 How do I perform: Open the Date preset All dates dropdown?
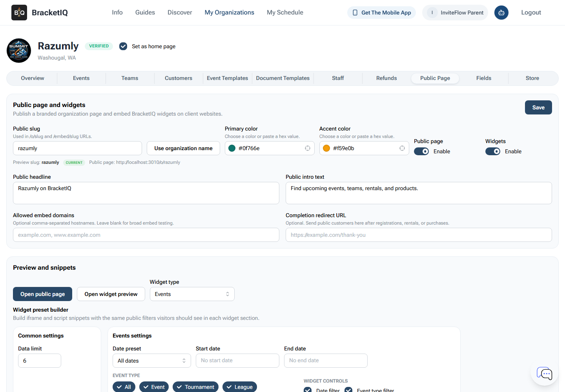pos(152,361)
